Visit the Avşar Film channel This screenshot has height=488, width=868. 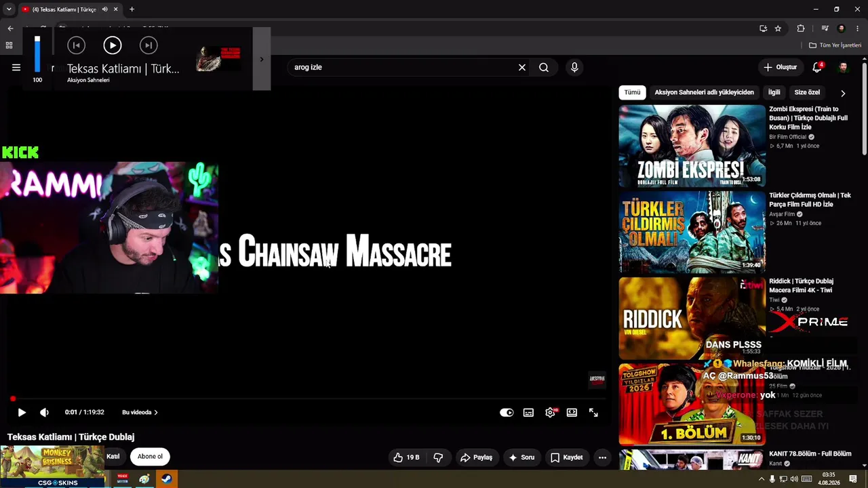click(782, 214)
